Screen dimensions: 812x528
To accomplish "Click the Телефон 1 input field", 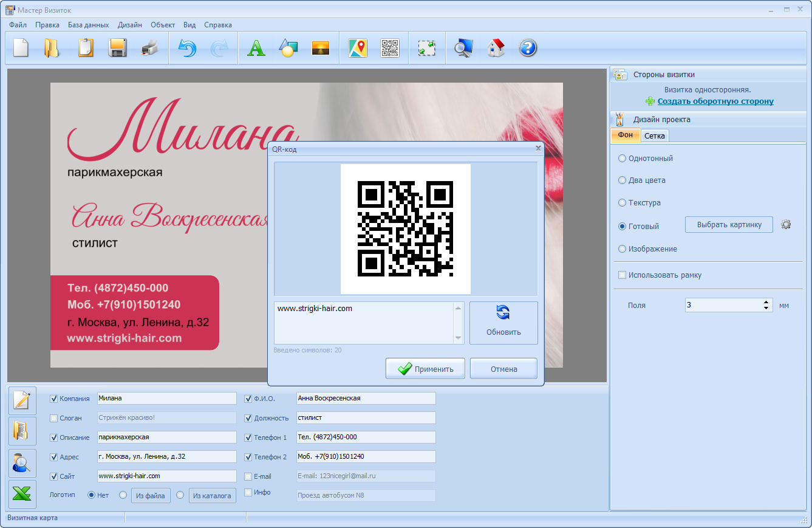I will [366, 437].
